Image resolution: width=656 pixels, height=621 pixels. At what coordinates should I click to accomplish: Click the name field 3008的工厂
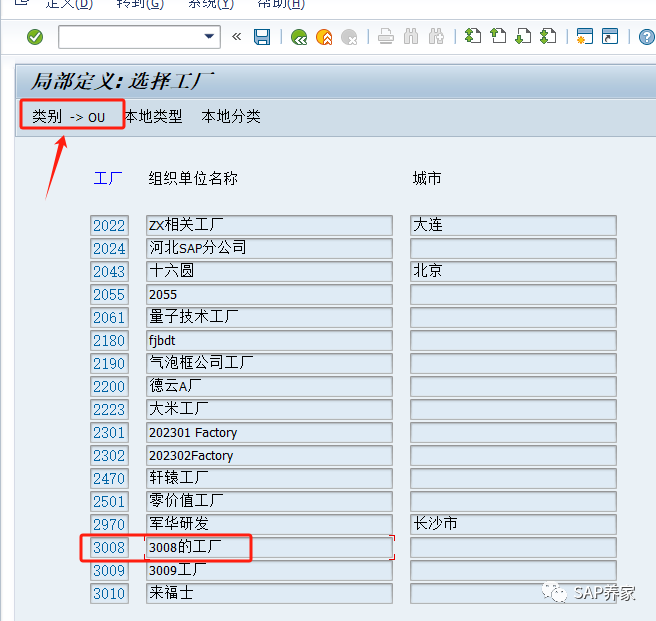click(269, 547)
